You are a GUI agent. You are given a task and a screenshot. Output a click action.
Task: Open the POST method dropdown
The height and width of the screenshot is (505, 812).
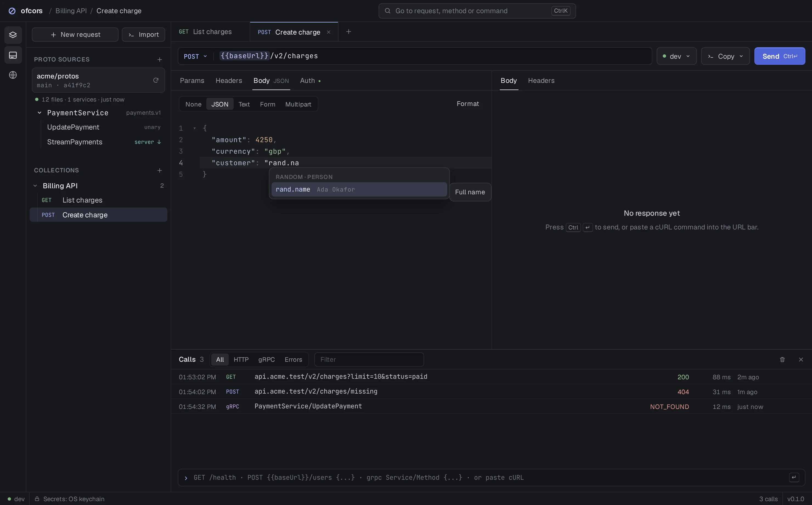(196, 56)
